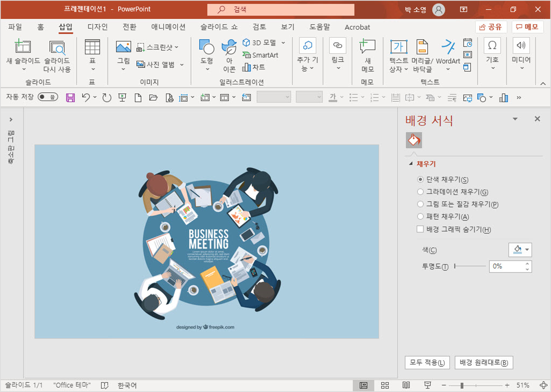This screenshot has height=392, width=551.
Task: Check Hide background graphics (배경 그래픽 숨기기)
Action: [x=420, y=229]
